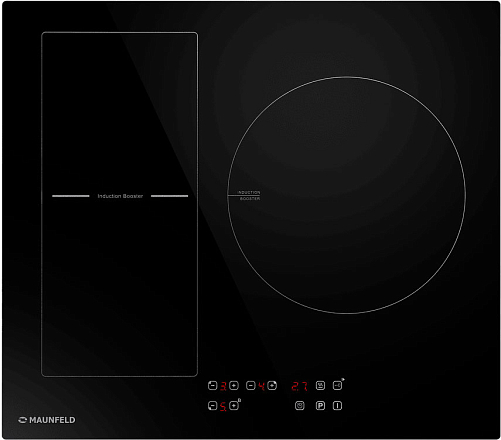This screenshot has height=440, width=501.
Task: Tap the timer clock icon button
Action: click(x=300, y=406)
